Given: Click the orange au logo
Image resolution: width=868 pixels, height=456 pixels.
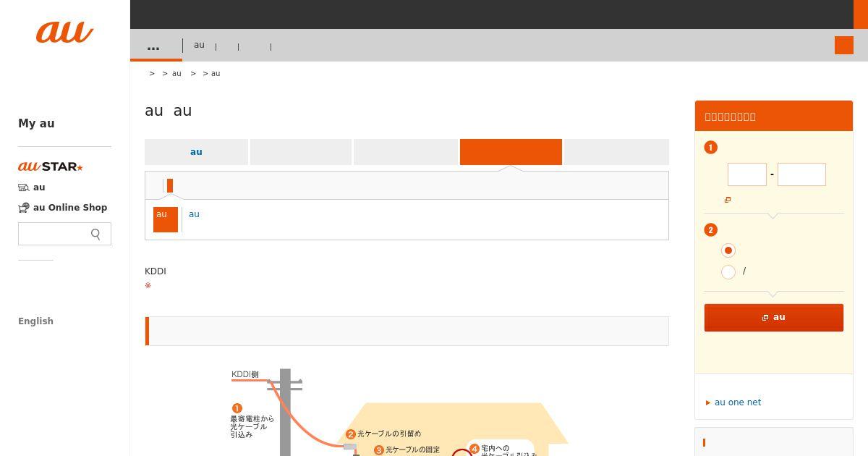Looking at the screenshot, I should [64, 32].
